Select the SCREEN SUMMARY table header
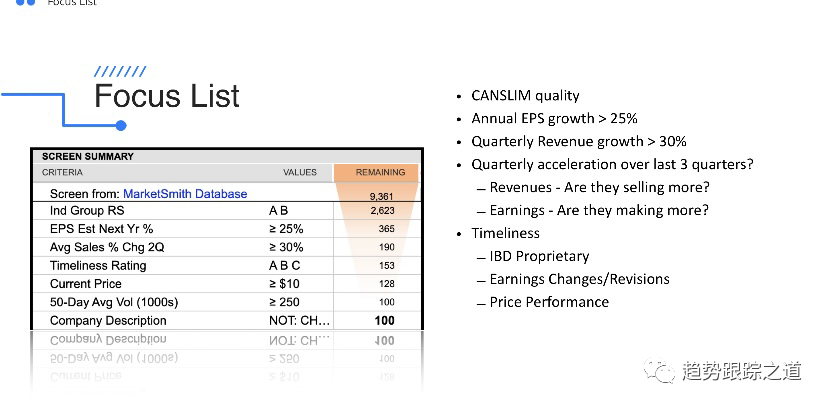828x407 pixels. tap(87, 156)
